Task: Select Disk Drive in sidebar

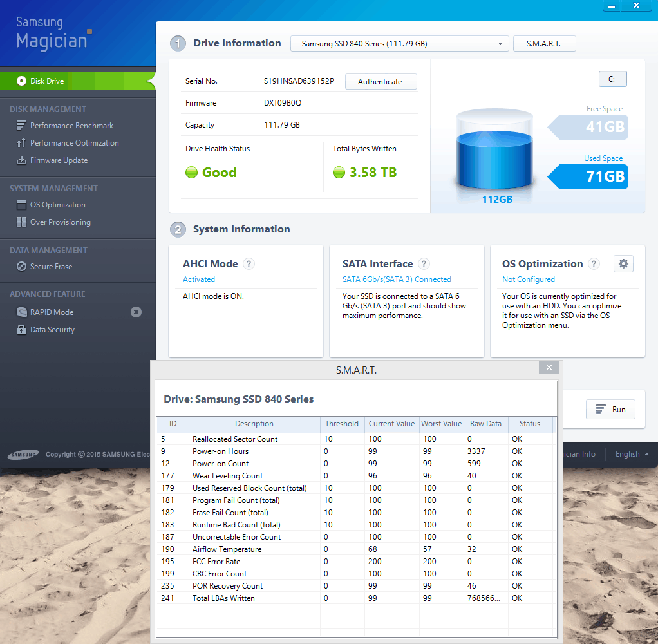Action: click(78, 81)
